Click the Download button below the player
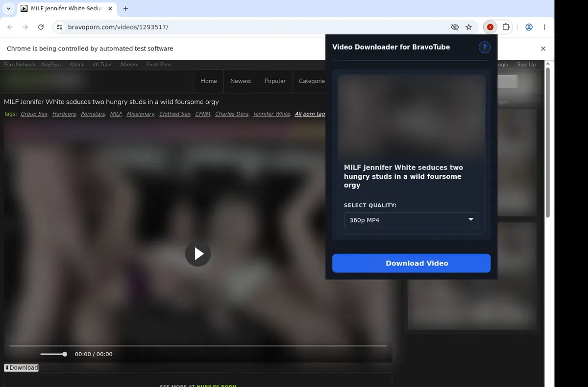 coord(21,367)
